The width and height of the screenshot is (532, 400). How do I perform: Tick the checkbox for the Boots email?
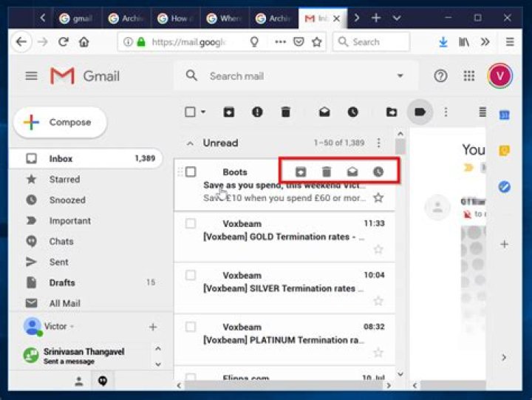191,172
